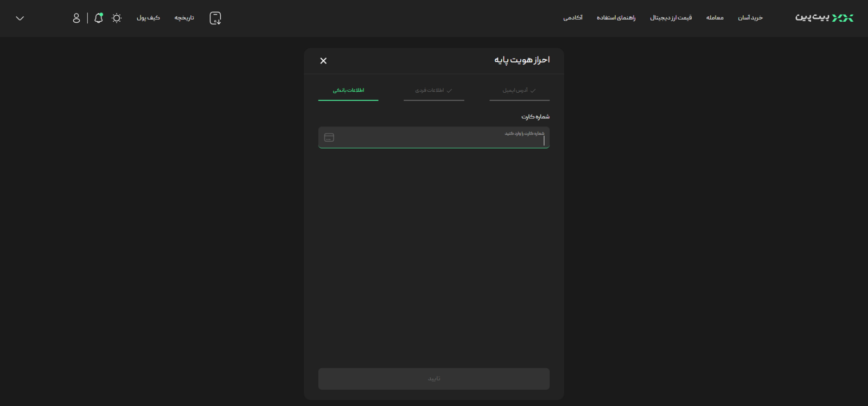Screen dimensions: 868x406
Task: Open notifications bell icon
Action: tap(99, 18)
